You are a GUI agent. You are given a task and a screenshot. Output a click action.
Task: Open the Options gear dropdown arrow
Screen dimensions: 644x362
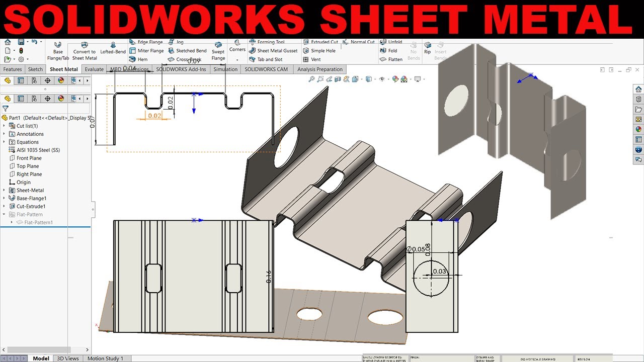click(x=28, y=59)
